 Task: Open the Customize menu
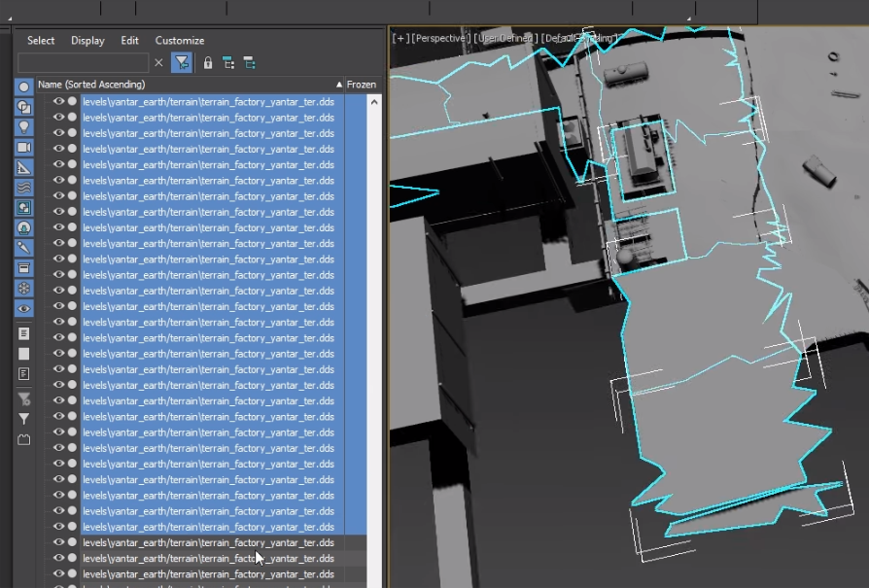tap(180, 41)
